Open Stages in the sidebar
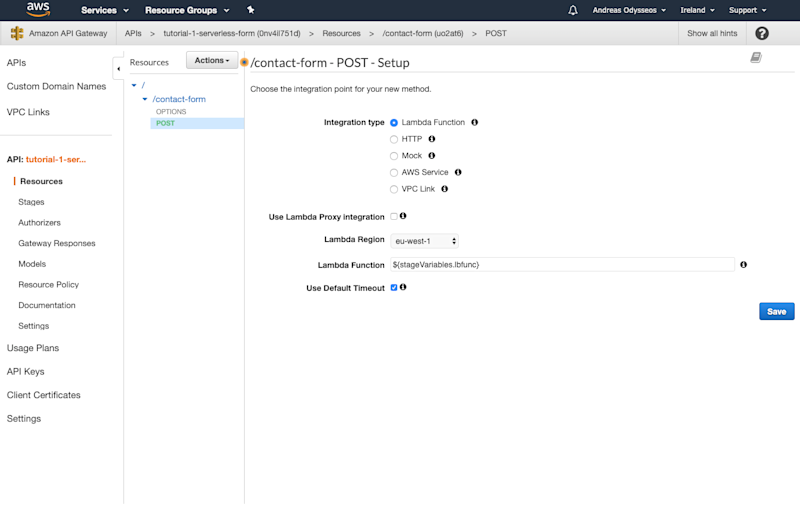Screen dimensions: 800x505 point(31,202)
